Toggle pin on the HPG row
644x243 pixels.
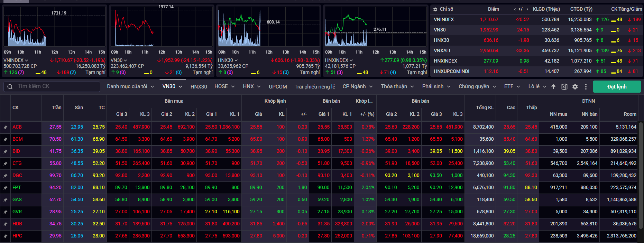6,236
